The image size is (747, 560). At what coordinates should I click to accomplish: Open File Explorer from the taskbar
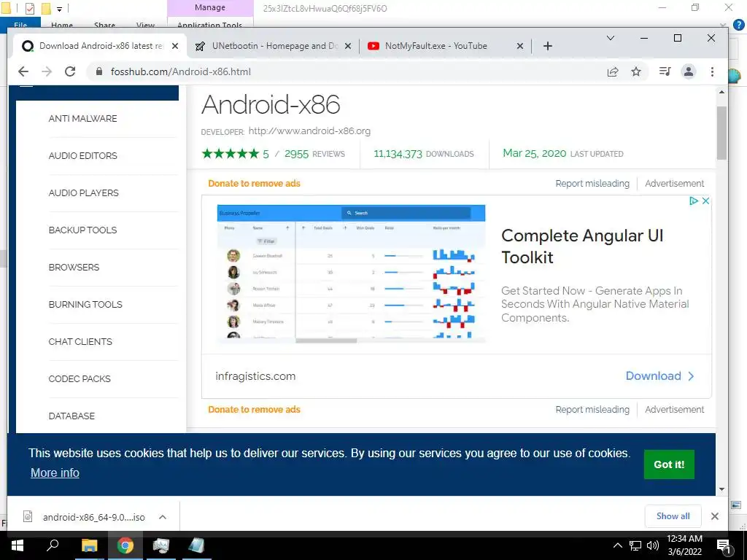[89, 545]
